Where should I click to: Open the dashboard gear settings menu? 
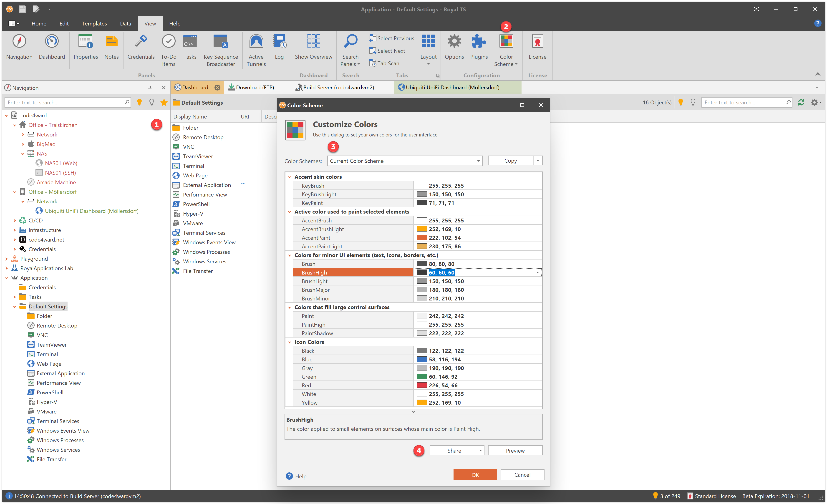(816, 102)
